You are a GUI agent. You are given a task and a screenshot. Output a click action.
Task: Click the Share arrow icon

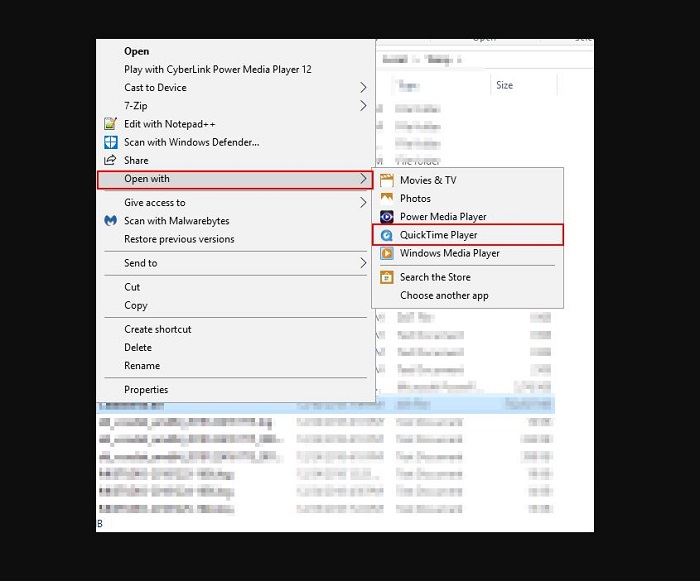(110, 160)
